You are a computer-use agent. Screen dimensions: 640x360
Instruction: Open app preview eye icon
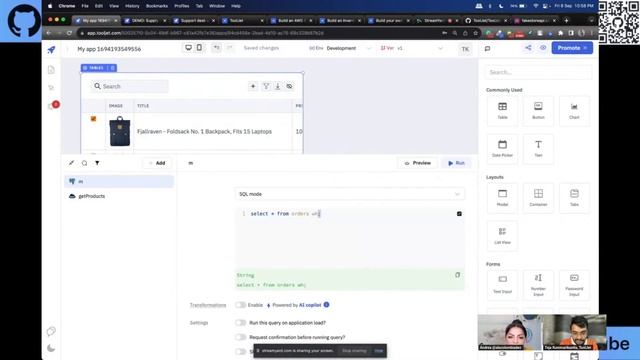click(x=543, y=48)
